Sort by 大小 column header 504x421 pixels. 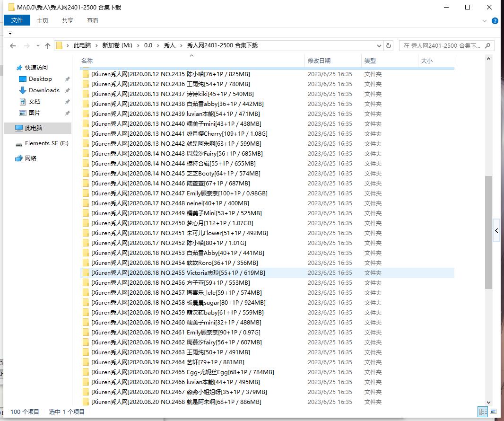437,61
